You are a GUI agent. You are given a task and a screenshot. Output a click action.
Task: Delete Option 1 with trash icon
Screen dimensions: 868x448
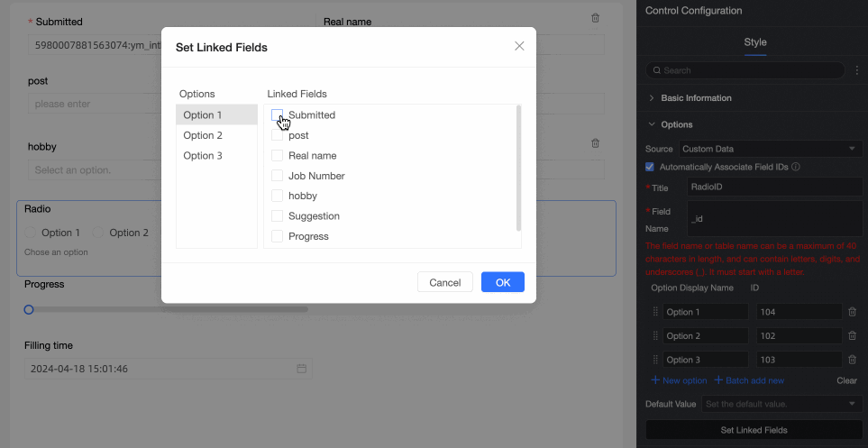852,312
